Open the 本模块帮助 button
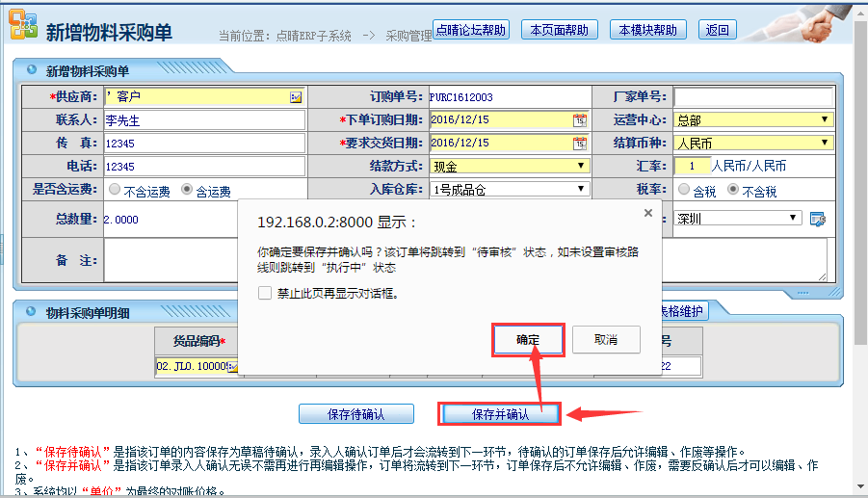This screenshot has height=498, width=868. coord(647,30)
